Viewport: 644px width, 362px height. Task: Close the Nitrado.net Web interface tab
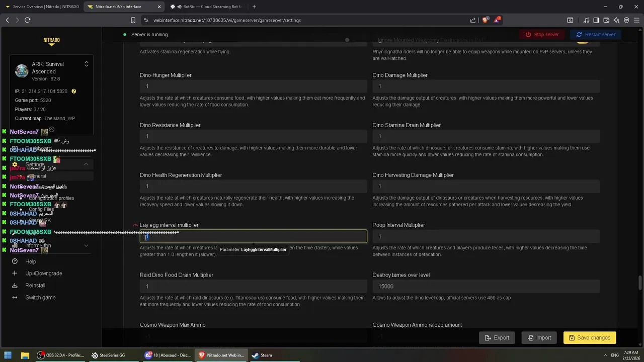[x=159, y=7]
